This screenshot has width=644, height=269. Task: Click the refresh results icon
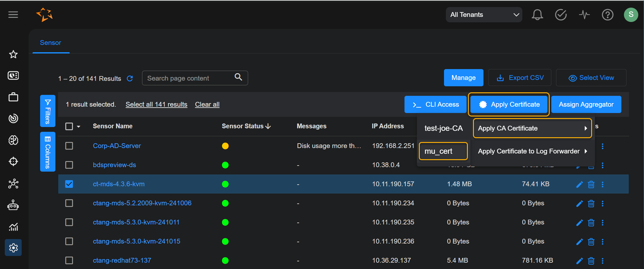[130, 79]
